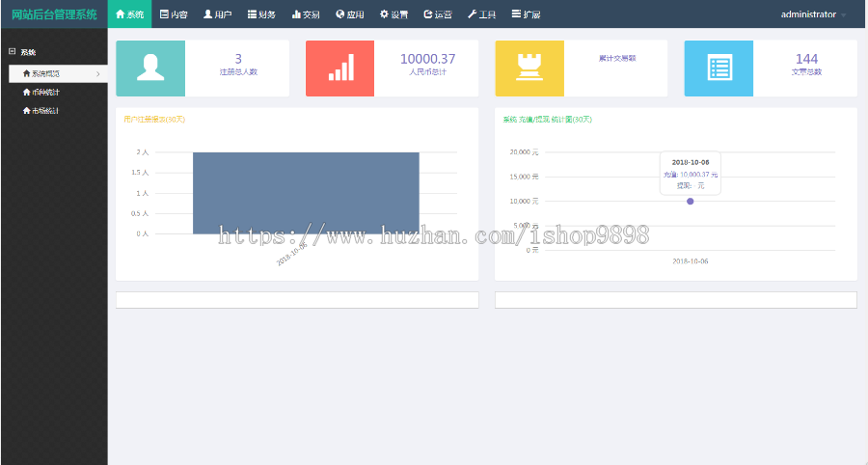This screenshot has width=868, height=465.
Task: Open the 交易 menu with bar chart icon
Action: [x=306, y=14]
